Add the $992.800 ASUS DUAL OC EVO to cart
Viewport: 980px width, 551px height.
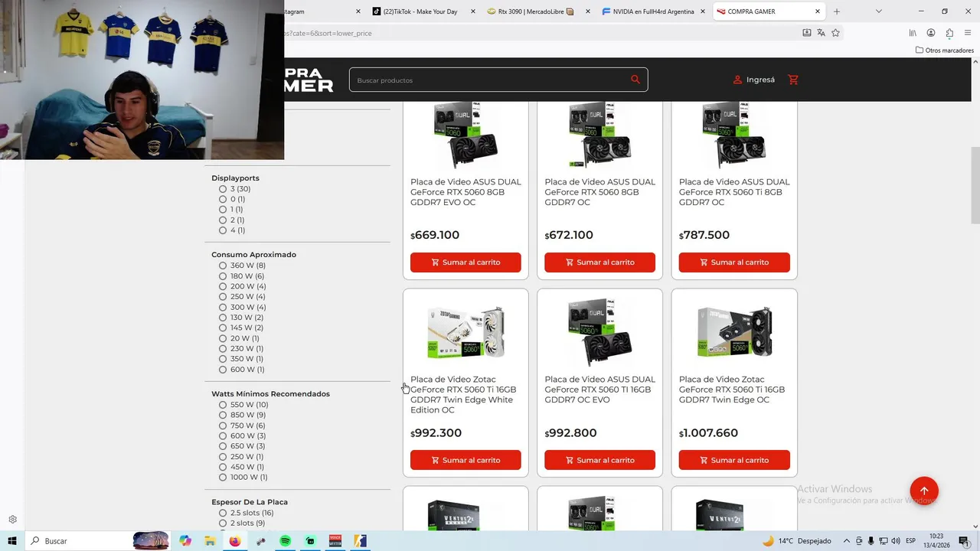599,460
